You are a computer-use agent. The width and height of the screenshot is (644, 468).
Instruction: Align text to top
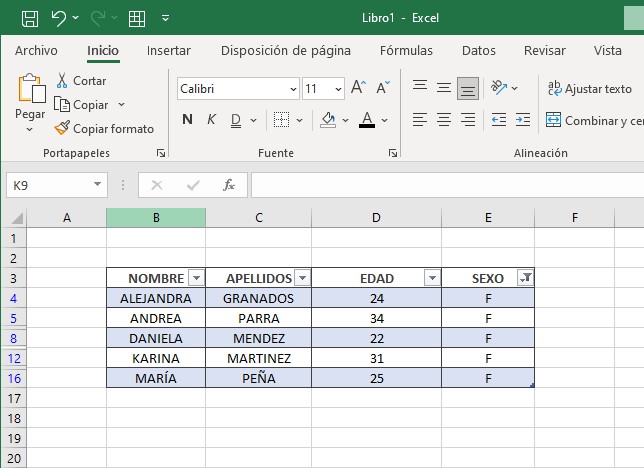click(x=420, y=87)
